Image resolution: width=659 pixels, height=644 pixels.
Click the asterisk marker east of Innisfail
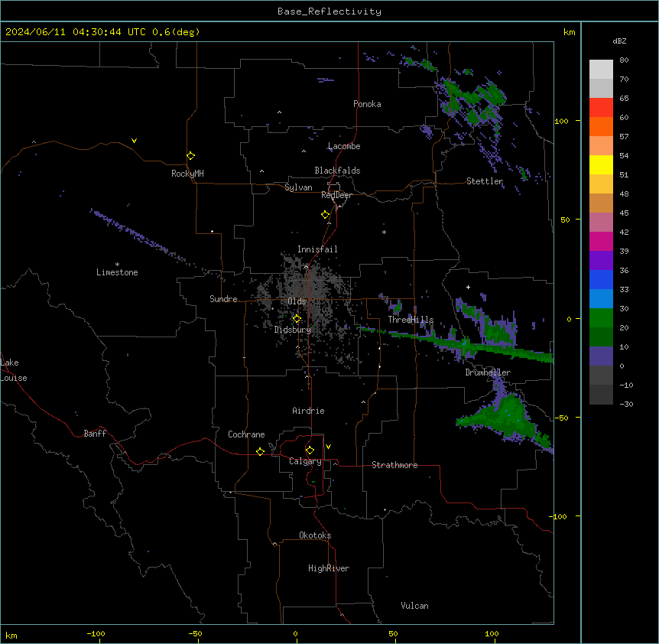click(x=384, y=232)
